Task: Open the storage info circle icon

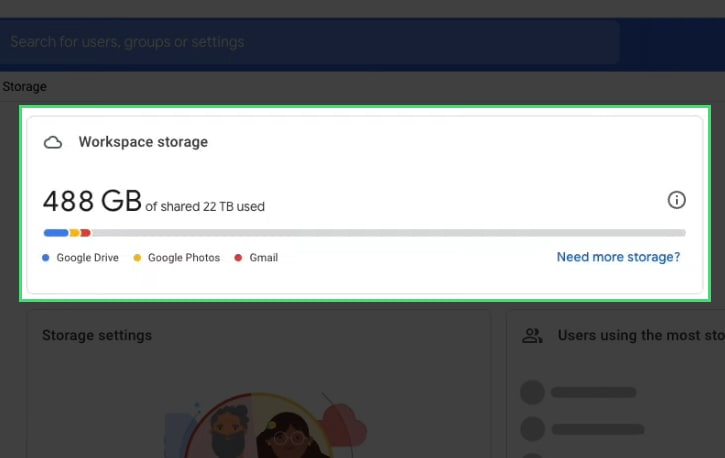Action: coord(676,200)
